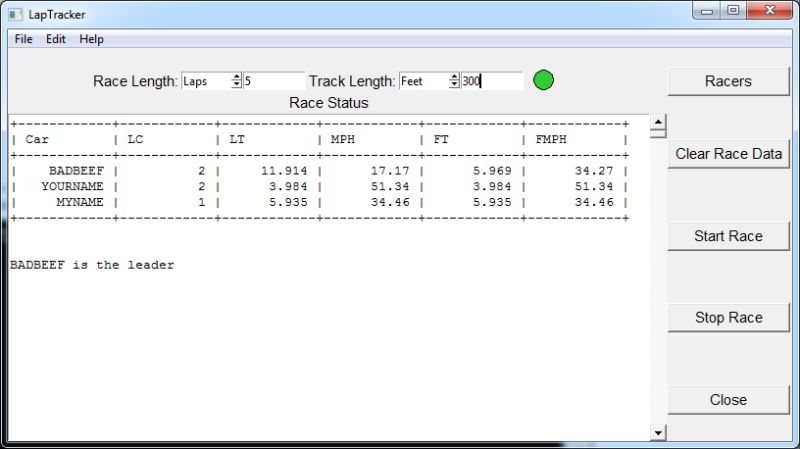This screenshot has height=449, width=800.
Task: Click the Stop Race button
Action: point(728,317)
